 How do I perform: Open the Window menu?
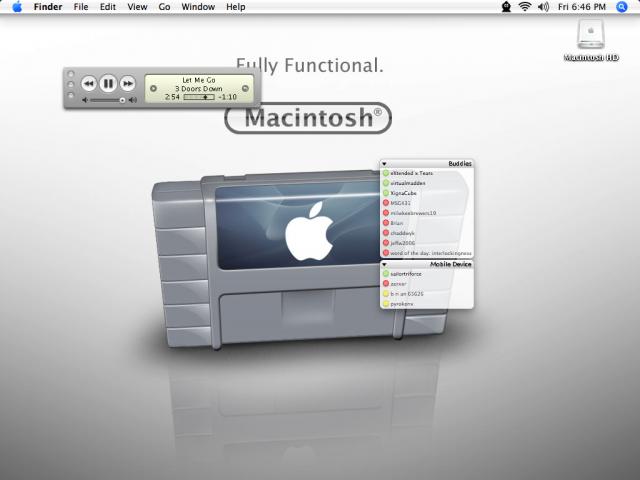click(198, 7)
